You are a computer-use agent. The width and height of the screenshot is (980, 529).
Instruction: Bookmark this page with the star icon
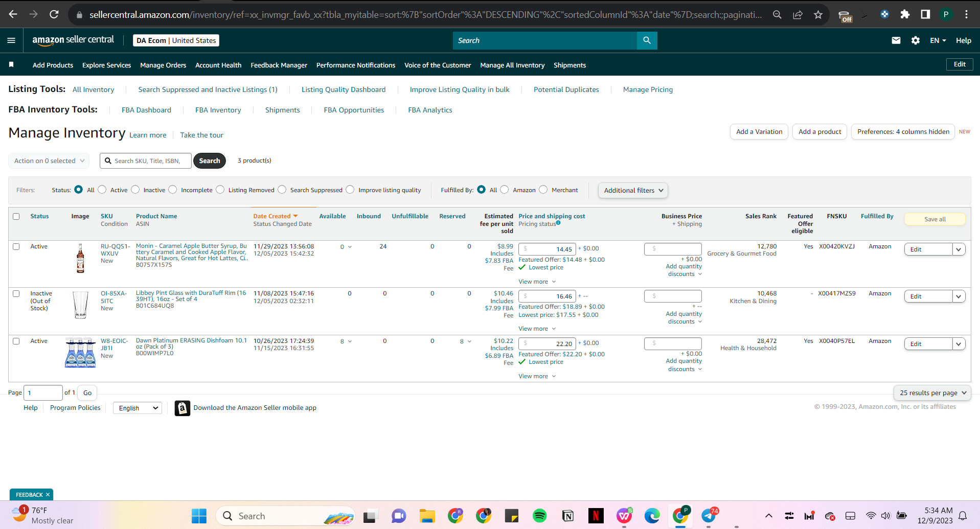(x=818, y=14)
